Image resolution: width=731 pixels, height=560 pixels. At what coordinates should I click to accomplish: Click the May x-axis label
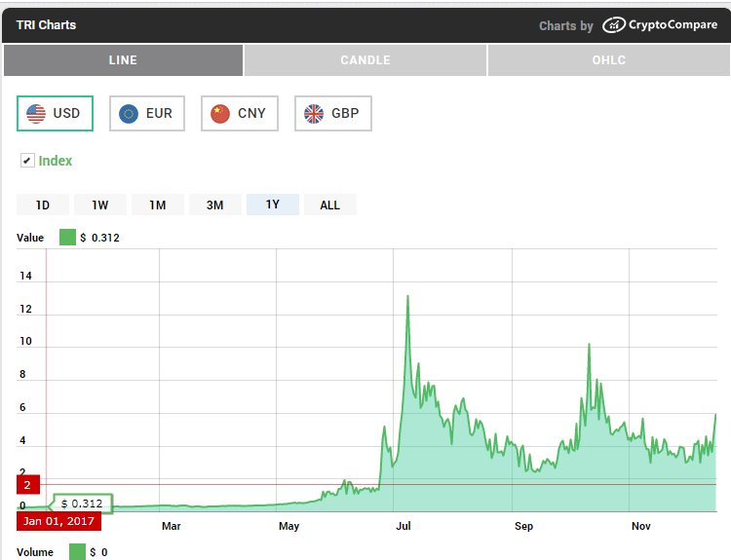pos(289,526)
